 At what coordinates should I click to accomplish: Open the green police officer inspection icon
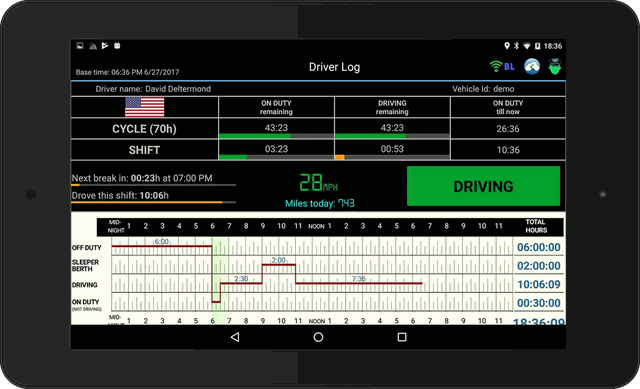tap(555, 67)
